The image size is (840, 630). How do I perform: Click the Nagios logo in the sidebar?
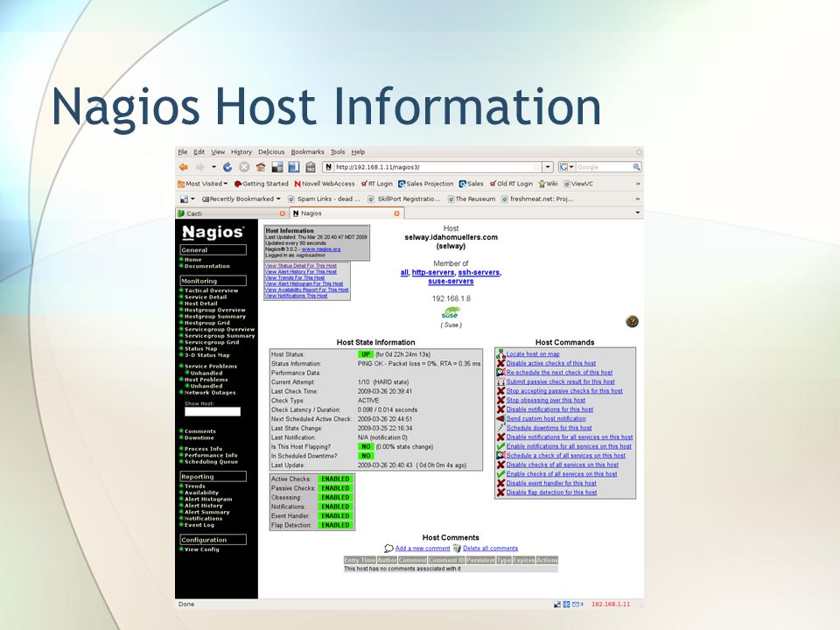(x=213, y=232)
